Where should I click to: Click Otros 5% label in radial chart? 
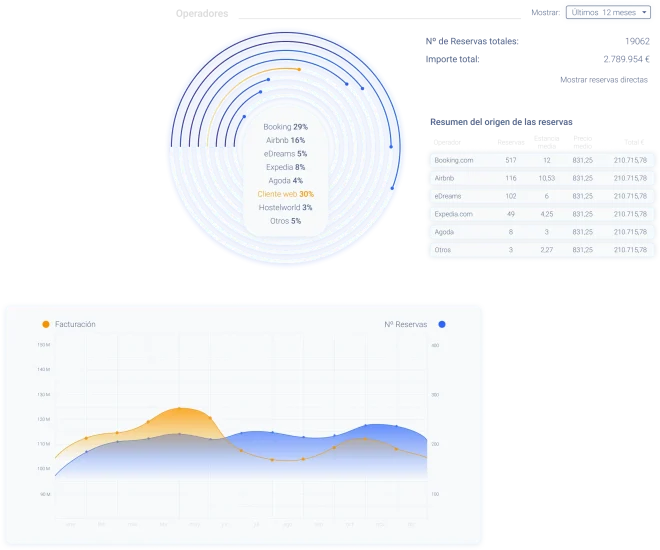click(285, 220)
